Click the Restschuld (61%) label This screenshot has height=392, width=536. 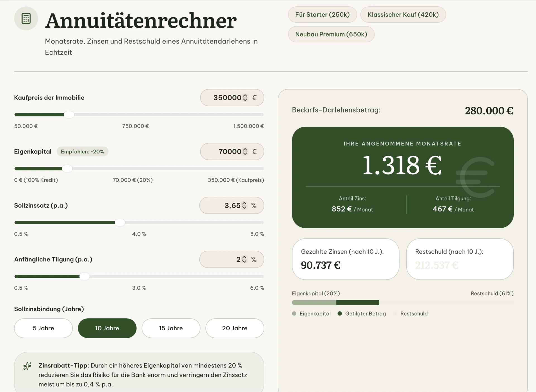[492, 294]
